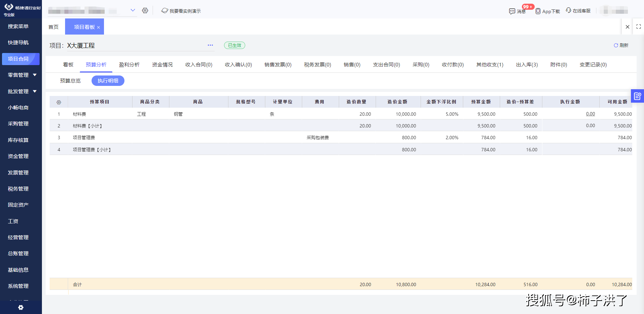
Task: Open the floating notes panel icon on the right edge
Action: coord(637,96)
